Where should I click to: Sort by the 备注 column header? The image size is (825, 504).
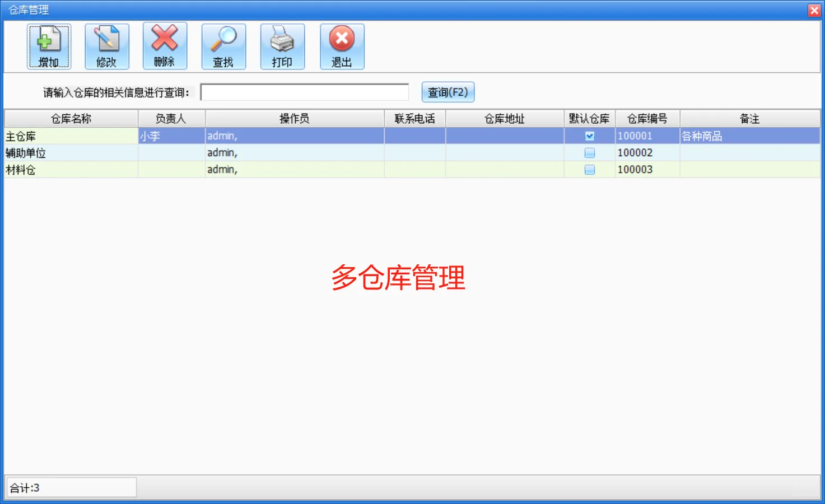pos(749,118)
